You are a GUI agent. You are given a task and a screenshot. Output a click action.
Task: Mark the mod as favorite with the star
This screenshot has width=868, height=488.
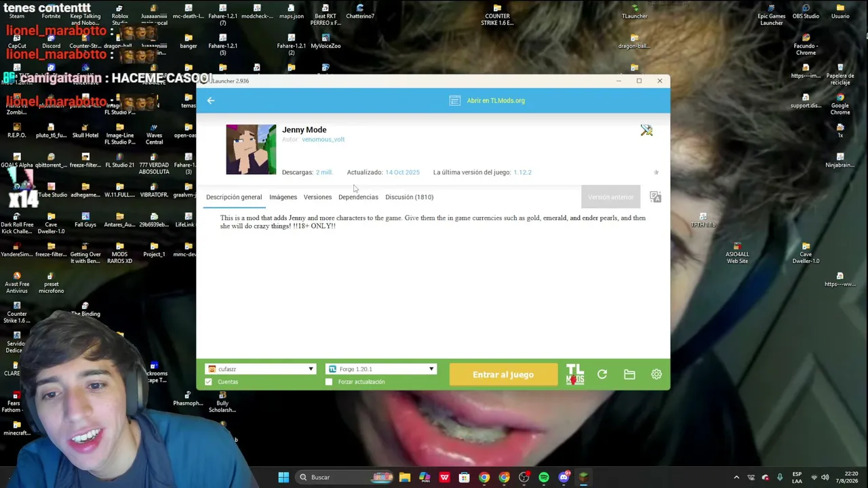click(x=656, y=173)
